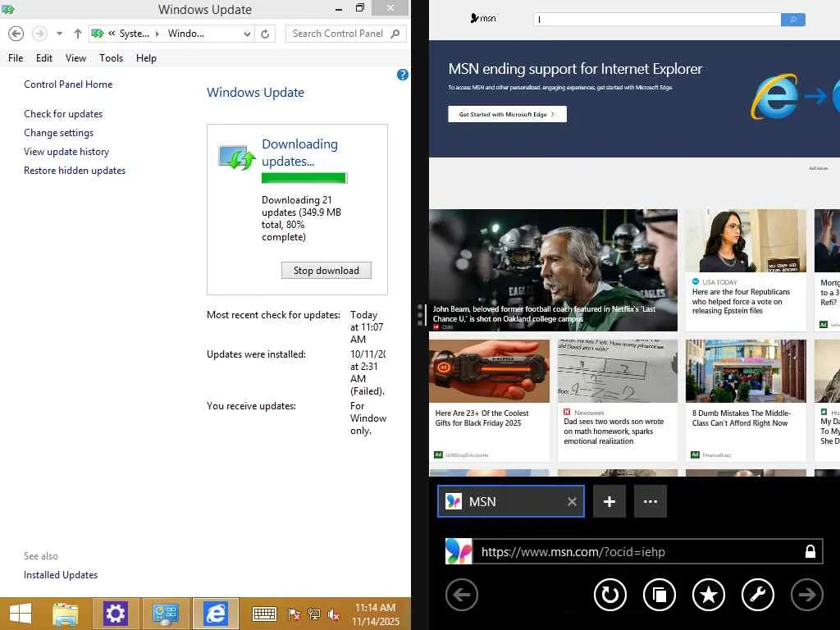Open the Help menu
This screenshot has width=840, height=630.
[146, 58]
